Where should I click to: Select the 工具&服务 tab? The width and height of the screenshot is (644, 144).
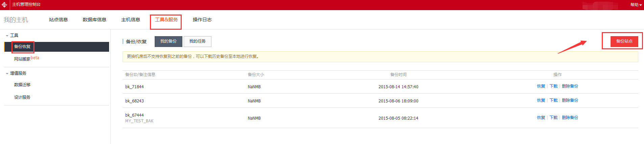(x=166, y=20)
